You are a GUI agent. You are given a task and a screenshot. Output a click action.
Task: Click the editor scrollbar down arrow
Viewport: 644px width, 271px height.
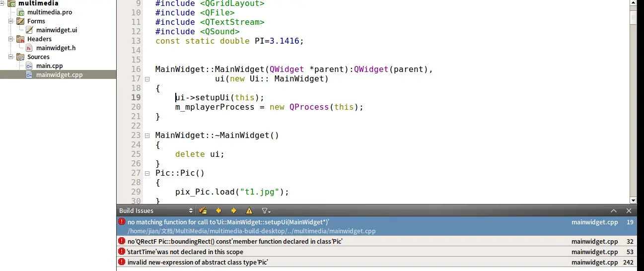tap(633, 200)
